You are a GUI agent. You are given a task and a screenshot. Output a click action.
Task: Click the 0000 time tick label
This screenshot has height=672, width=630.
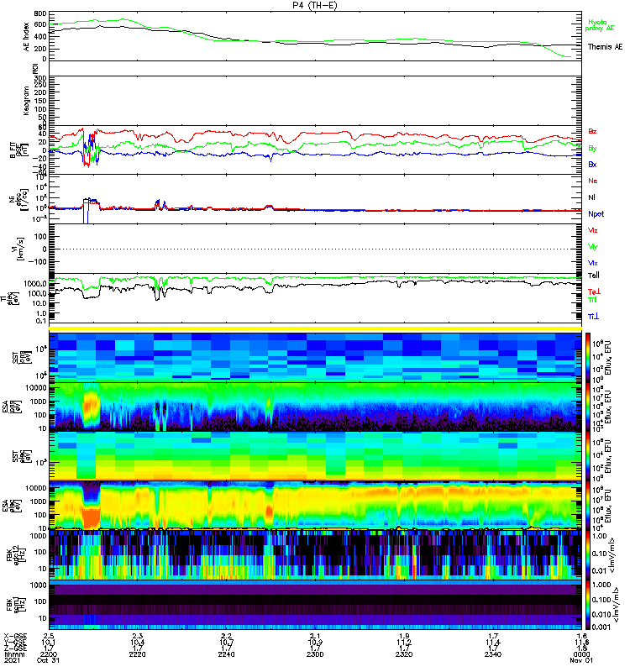pyautogui.click(x=581, y=654)
